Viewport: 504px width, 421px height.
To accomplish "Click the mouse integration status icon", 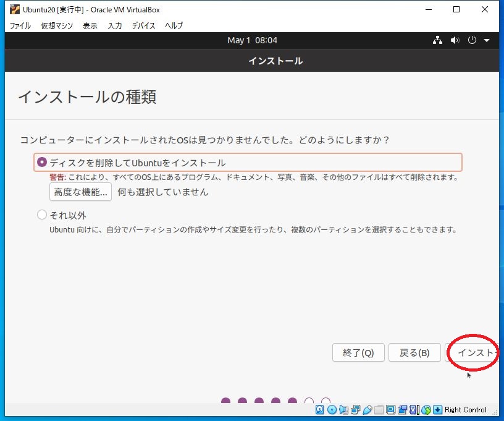I will click(426, 409).
